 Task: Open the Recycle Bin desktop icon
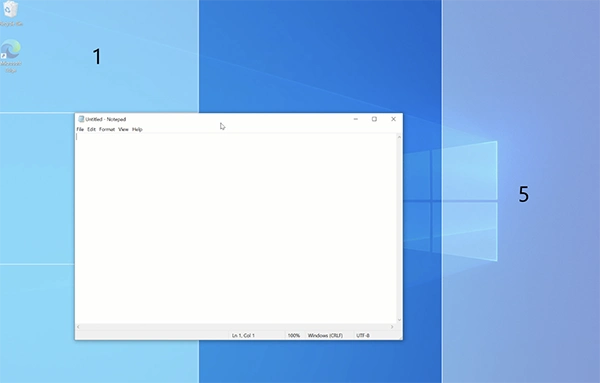(10, 13)
